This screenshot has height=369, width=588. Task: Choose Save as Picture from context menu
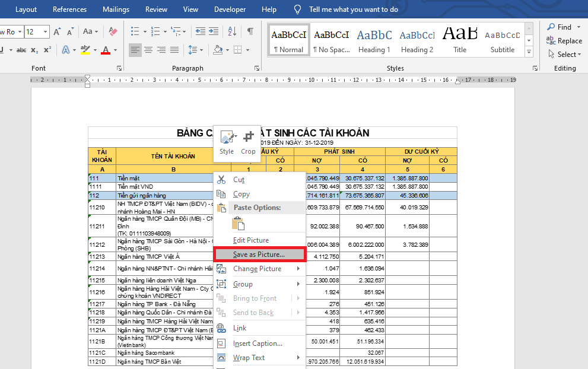(x=259, y=255)
